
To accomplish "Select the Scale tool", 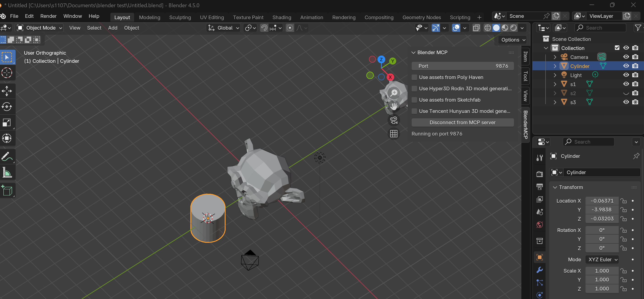I will (x=7, y=122).
